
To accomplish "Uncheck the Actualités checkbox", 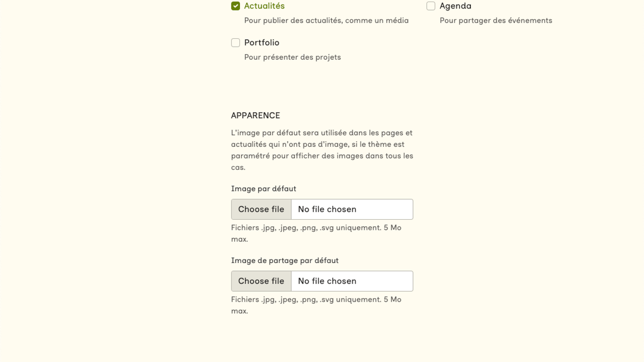I will pyautogui.click(x=235, y=6).
